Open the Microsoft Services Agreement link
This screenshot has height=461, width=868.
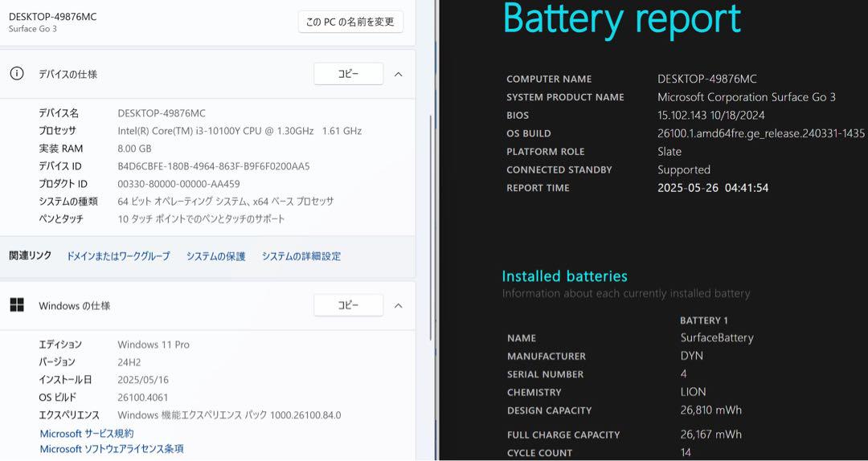click(86, 434)
